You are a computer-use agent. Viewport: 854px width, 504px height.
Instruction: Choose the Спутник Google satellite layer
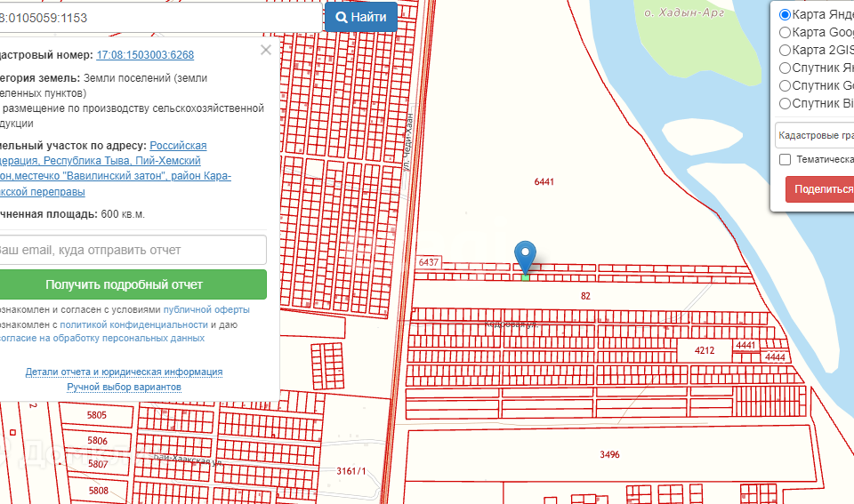point(785,86)
